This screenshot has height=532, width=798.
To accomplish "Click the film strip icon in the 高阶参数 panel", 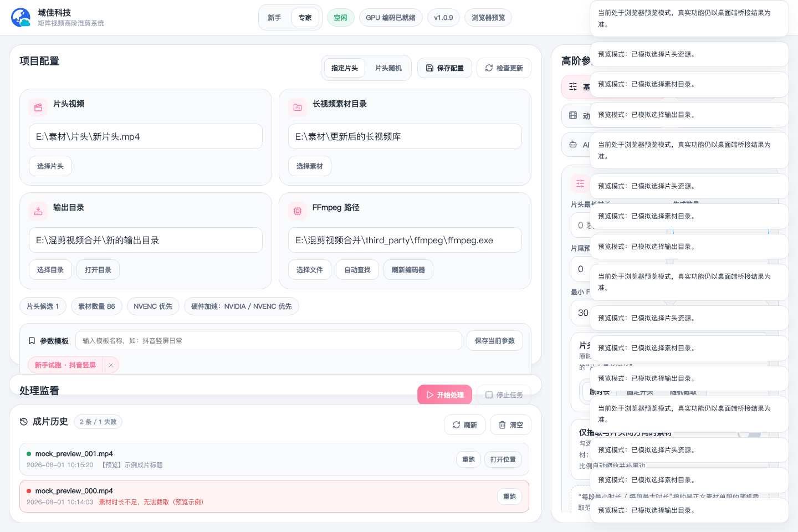I will point(573,116).
